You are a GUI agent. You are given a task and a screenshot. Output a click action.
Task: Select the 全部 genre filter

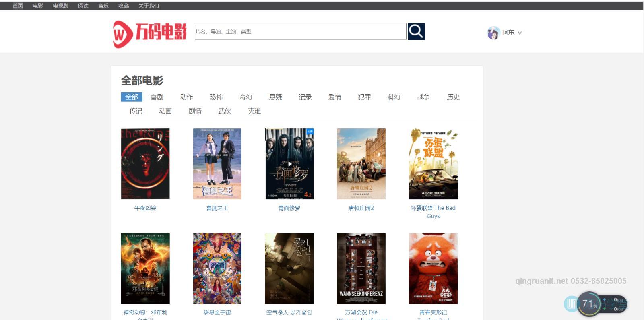tap(132, 97)
